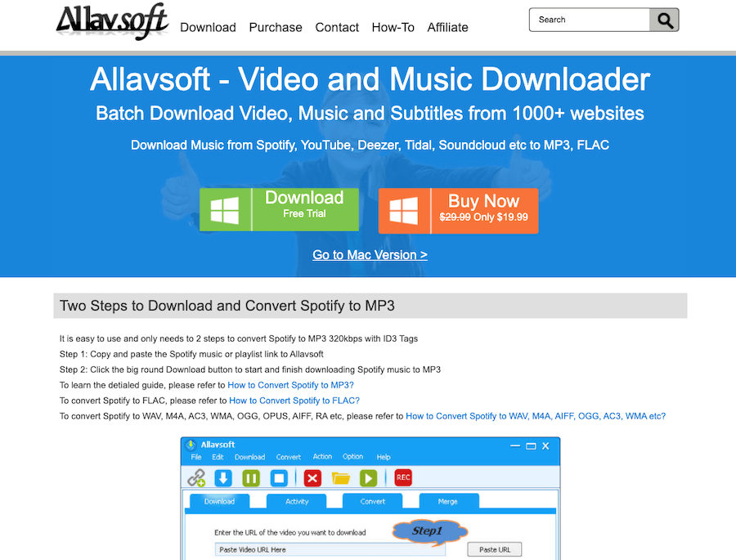This screenshot has width=736, height=560.
Task: Click the 'Step 2: Click the big round' text
Action: point(250,370)
